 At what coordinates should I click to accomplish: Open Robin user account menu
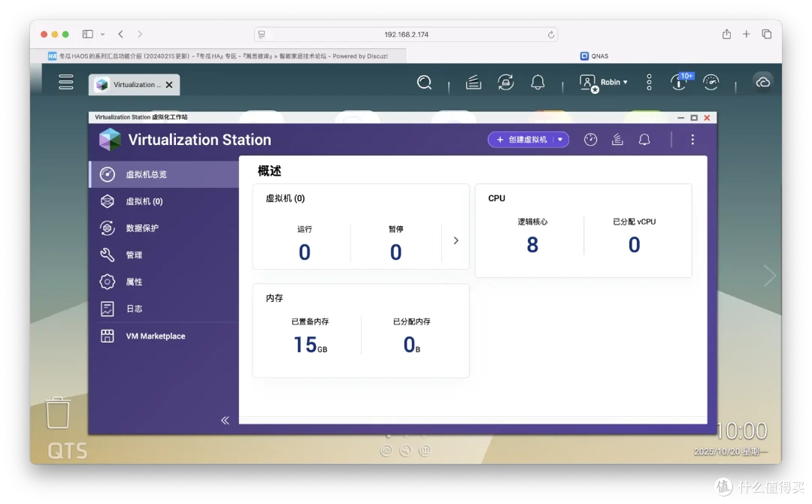click(604, 83)
